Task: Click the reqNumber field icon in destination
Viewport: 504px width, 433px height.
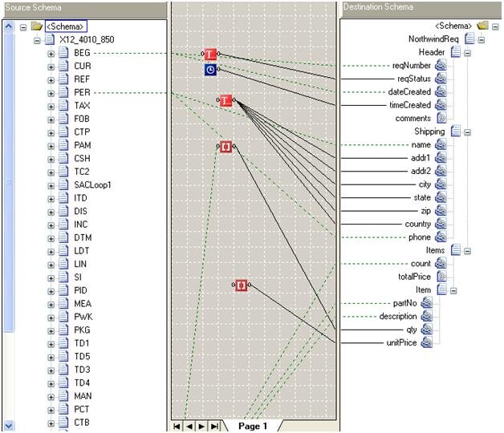Action: click(x=441, y=65)
